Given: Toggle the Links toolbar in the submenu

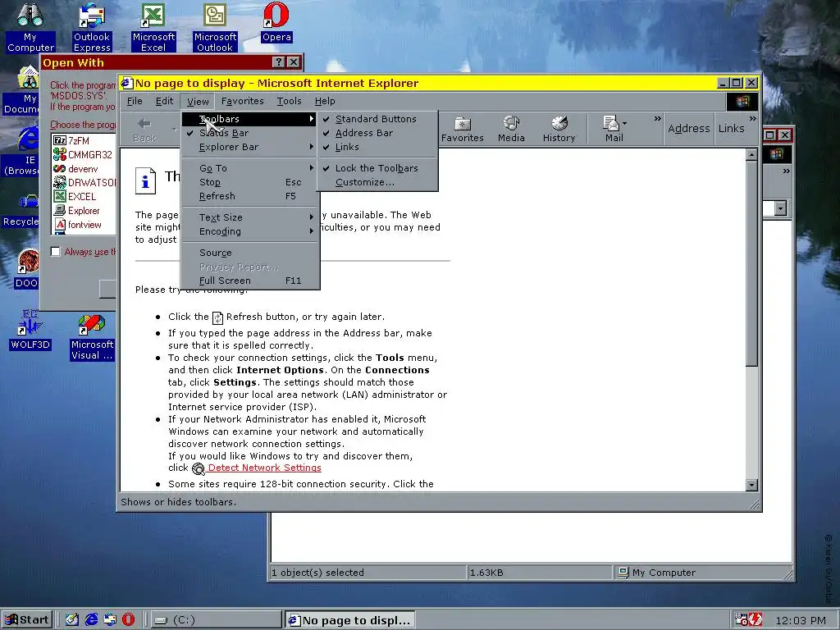Looking at the screenshot, I should click(x=377, y=147).
